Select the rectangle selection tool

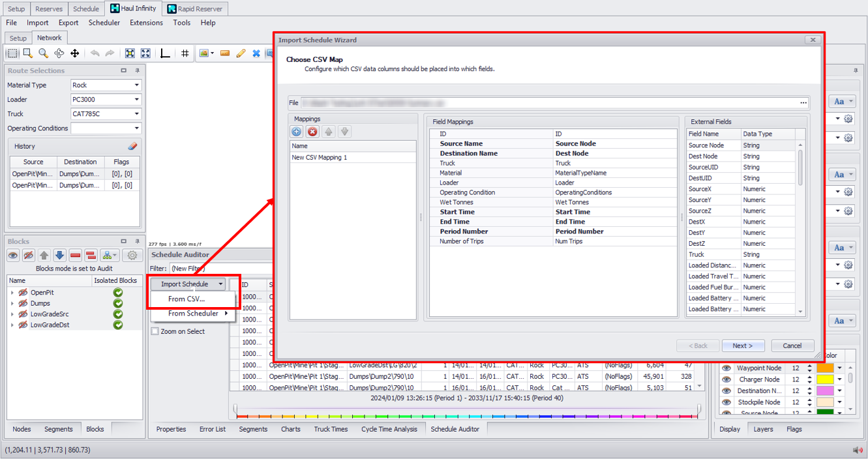tap(12, 53)
